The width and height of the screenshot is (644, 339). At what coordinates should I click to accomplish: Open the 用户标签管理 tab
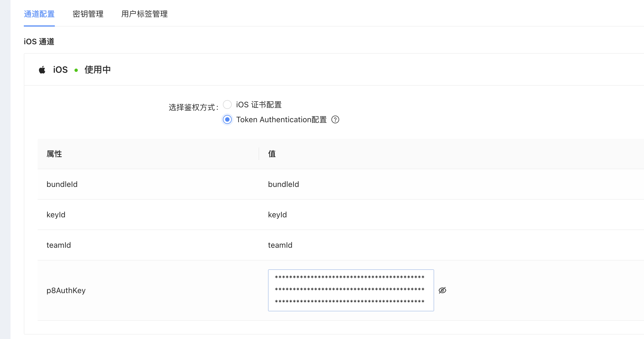144,14
